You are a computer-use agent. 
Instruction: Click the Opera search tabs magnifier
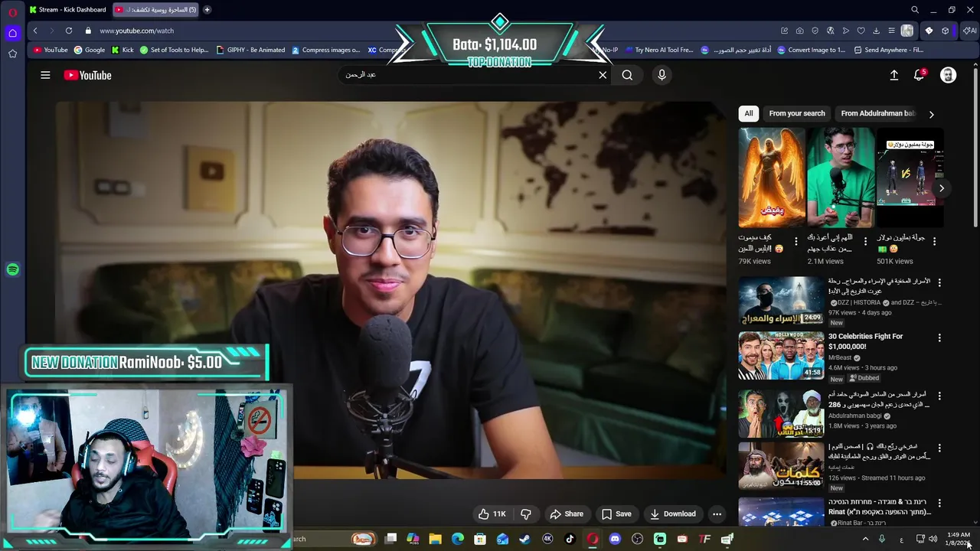pos(915,10)
